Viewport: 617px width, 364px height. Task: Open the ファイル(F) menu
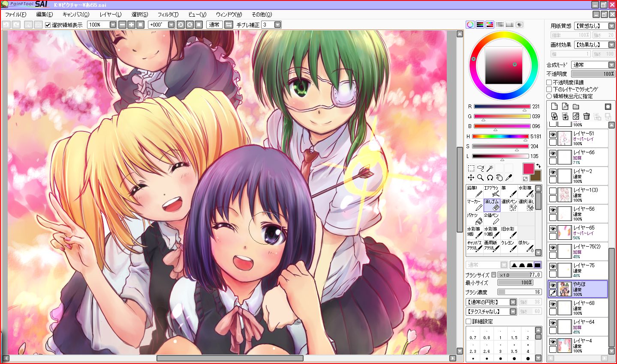[x=15, y=15]
